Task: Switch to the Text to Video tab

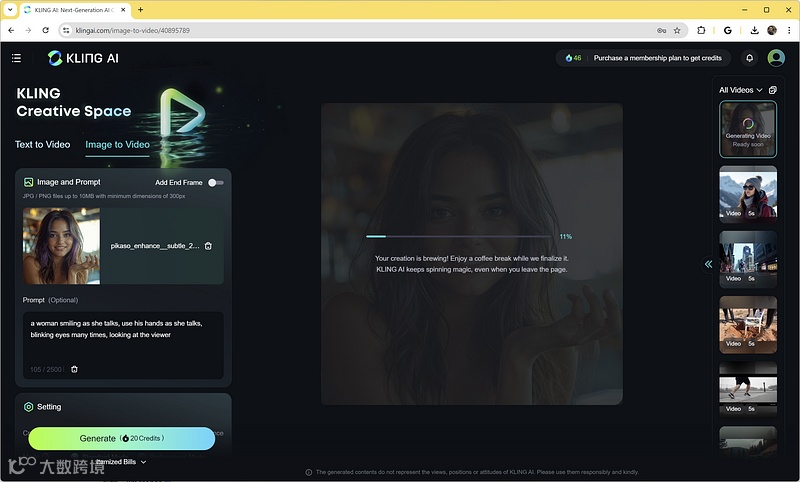Action: pos(42,145)
